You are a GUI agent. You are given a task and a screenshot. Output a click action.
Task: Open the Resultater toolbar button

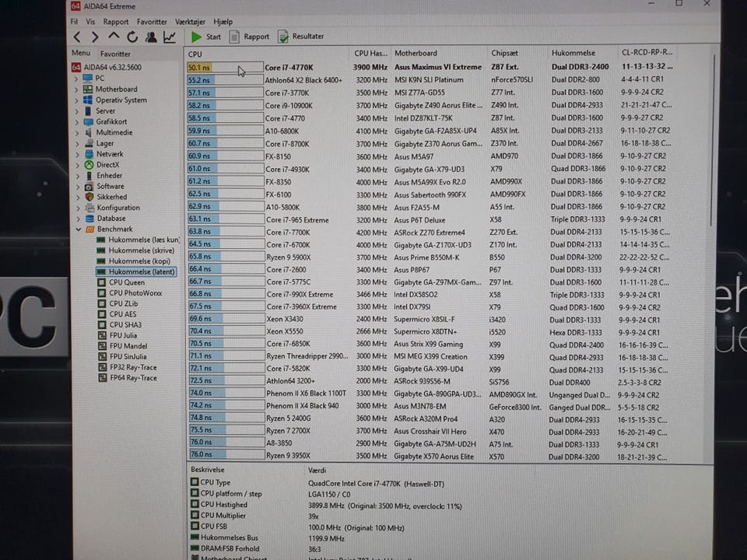301,37
